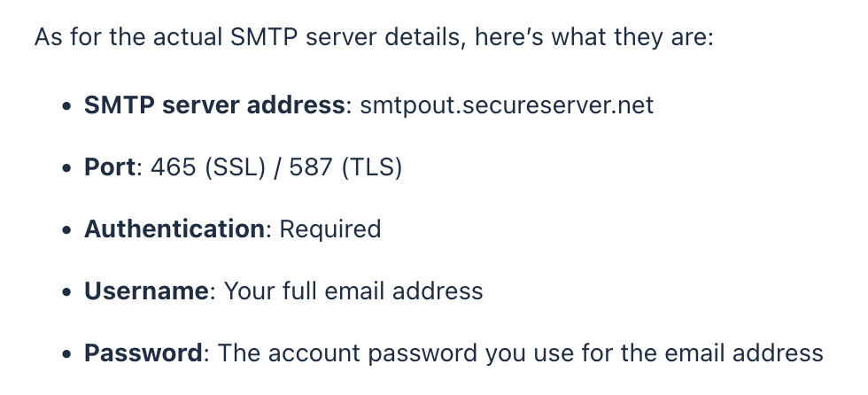Click the smtpout.secureserver.net server address text
This screenshot has width=868, height=395.
(507, 105)
